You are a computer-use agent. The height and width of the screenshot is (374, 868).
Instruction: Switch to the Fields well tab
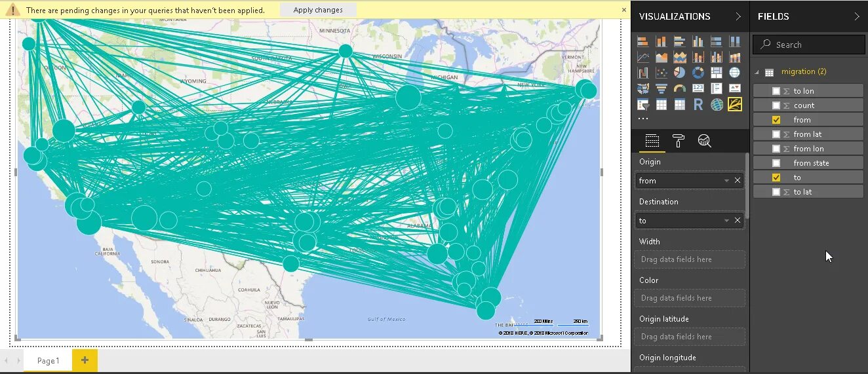point(652,140)
